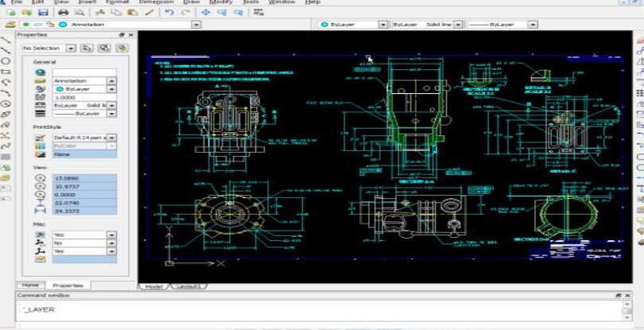Viewport: 644px width, 330px height.
Task: Toggle layer freeze icon in layer bar
Action: pyautogui.click(x=38, y=25)
